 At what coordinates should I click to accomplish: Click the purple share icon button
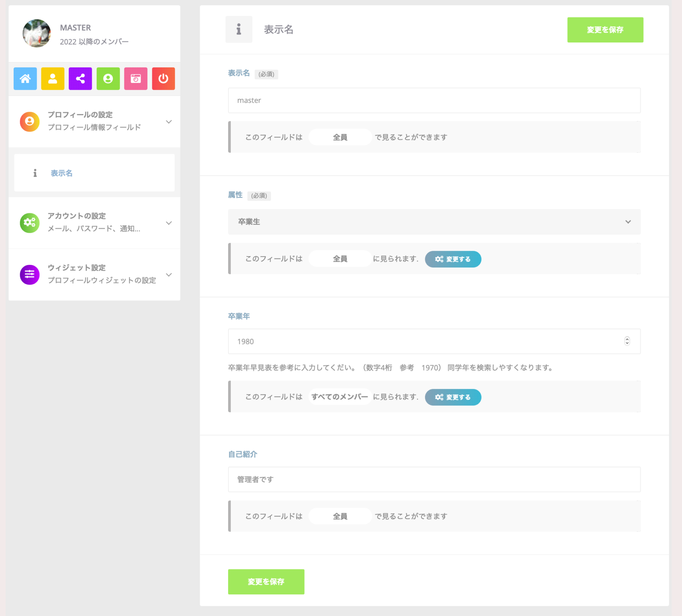click(x=80, y=79)
